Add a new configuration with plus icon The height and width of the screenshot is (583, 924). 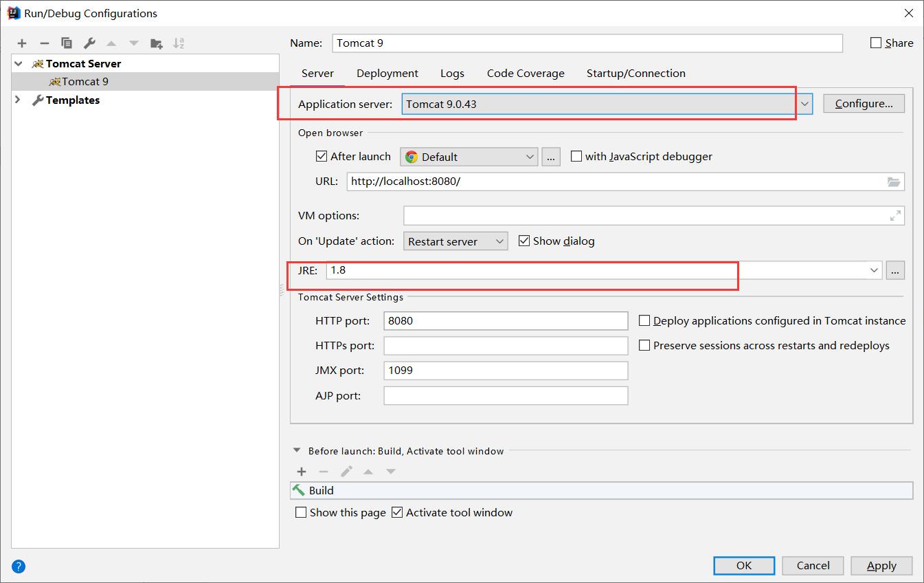[22, 43]
